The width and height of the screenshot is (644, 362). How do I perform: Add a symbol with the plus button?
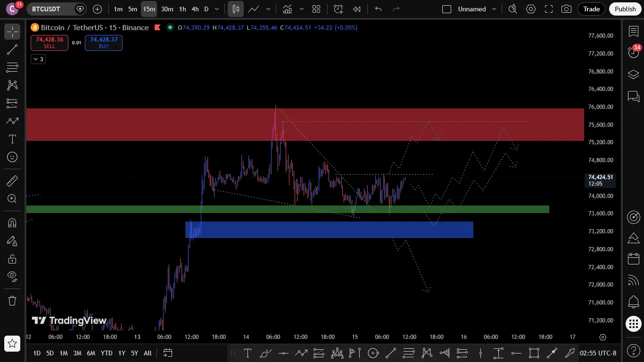click(x=97, y=9)
